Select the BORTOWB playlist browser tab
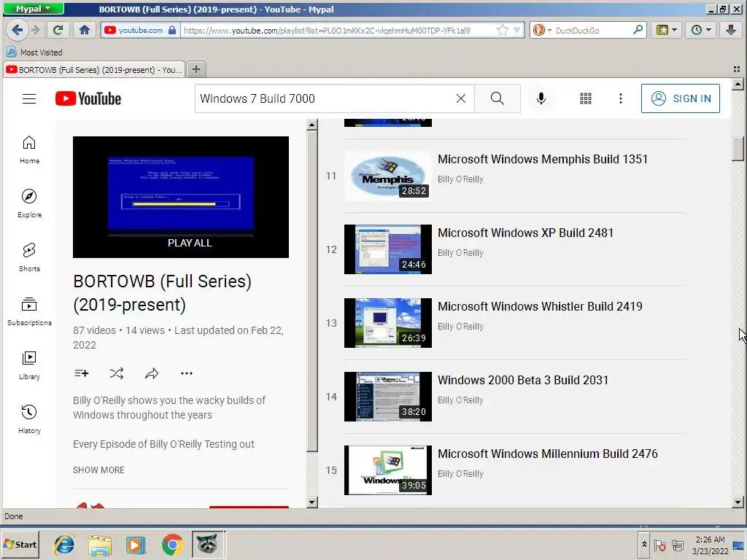Viewport: 747px width, 560px height. point(94,70)
